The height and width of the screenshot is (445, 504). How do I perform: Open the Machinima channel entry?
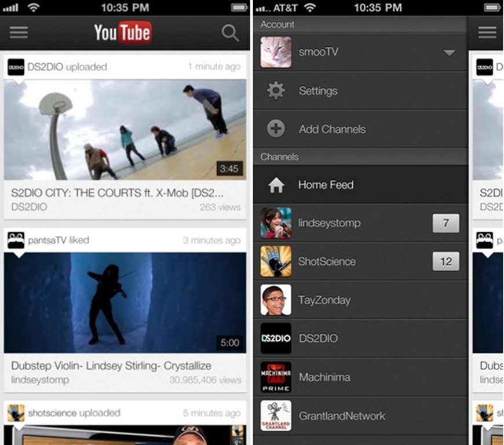point(360,377)
